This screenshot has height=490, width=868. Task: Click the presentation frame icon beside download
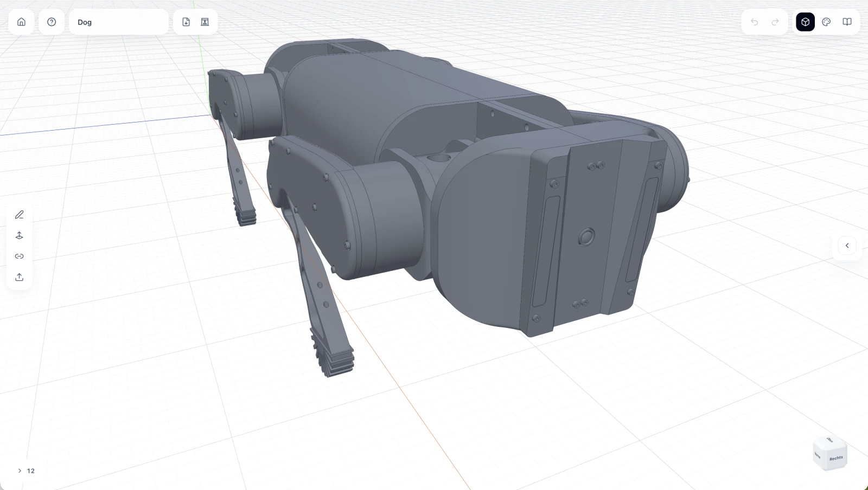point(205,22)
